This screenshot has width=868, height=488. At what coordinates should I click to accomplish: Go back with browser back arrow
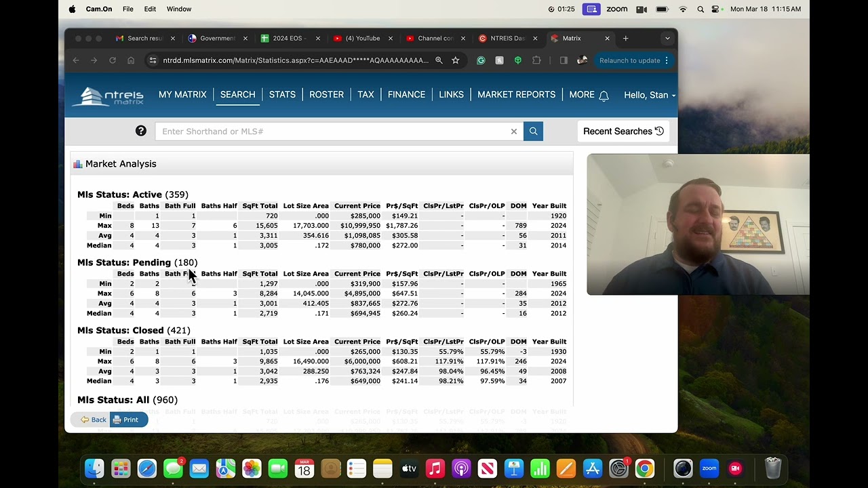point(76,60)
